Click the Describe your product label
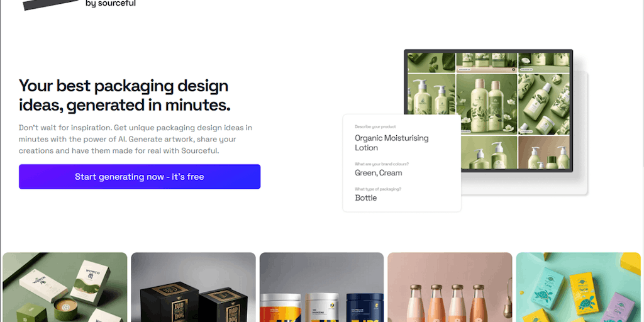The height and width of the screenshot is (322, 644). tap(375, 127)
